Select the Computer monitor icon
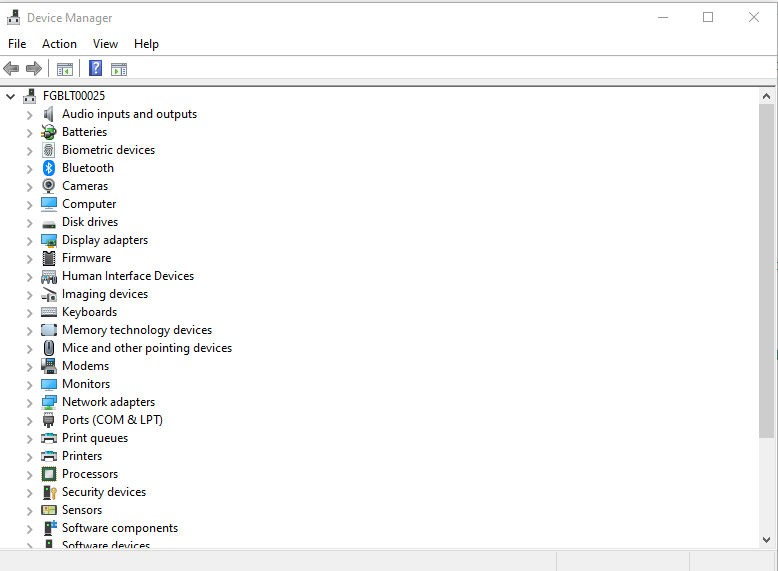This screenshot has width=778, height=571. [x=49, y=204]
